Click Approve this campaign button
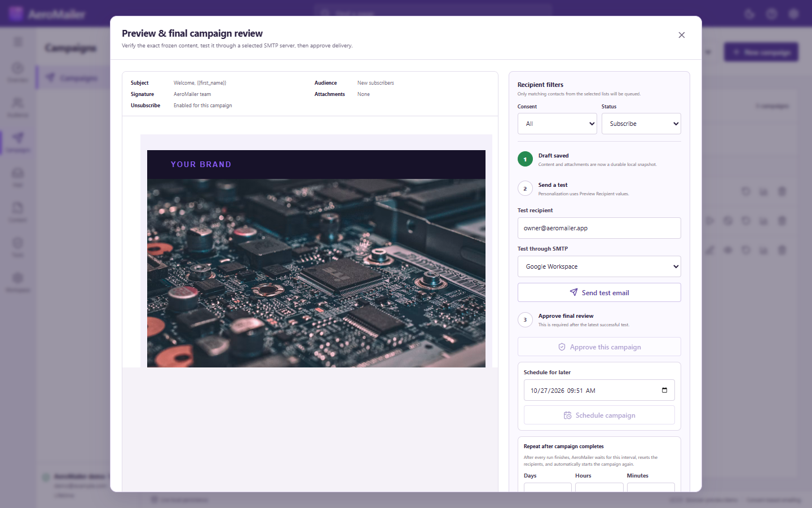812x508 pixels. (599, 347)
